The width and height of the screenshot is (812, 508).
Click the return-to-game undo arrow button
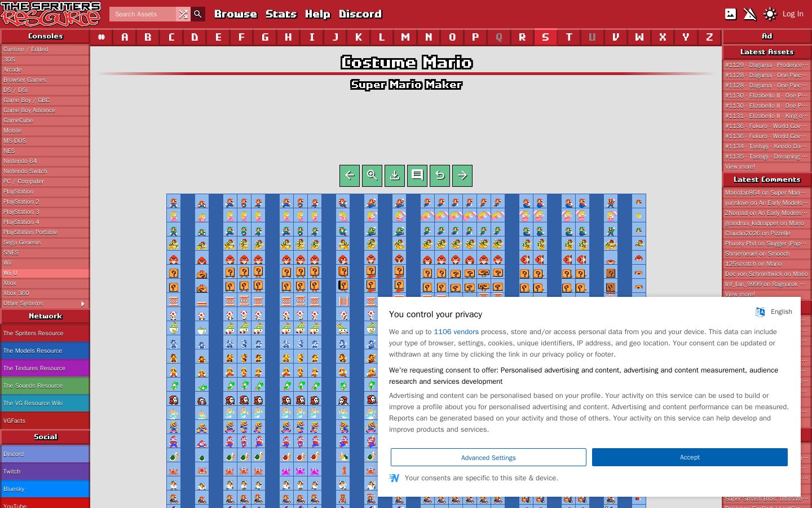point(440,176)
